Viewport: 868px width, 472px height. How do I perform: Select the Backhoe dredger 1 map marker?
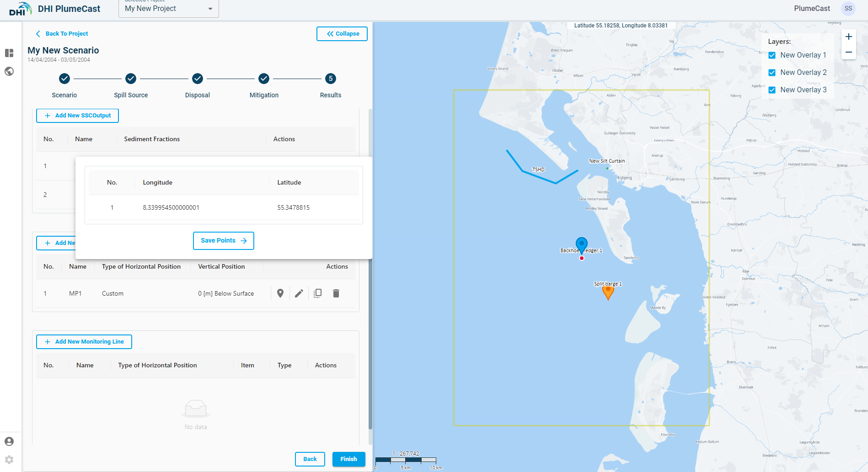click(x=581, y=244)
